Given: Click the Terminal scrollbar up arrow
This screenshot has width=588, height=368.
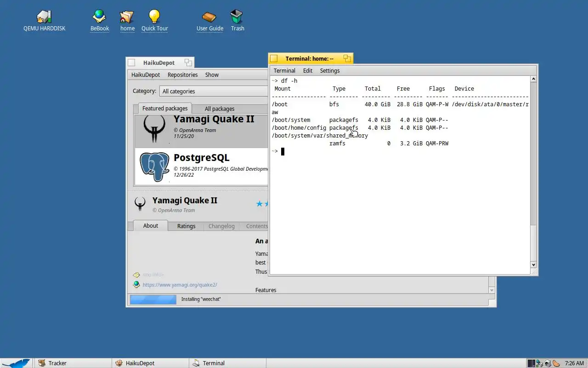Looking at the screenshot, I should (x=533, y=79).
